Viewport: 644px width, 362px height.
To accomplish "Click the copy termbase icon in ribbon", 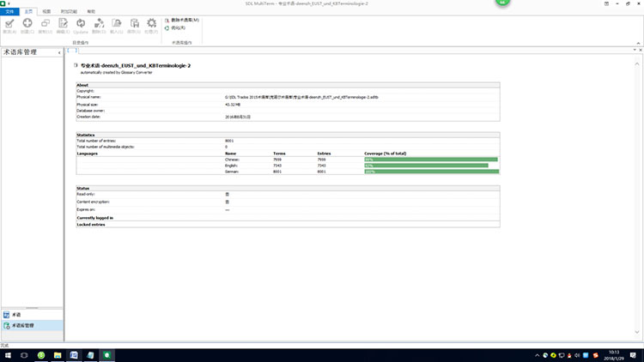I will click(46, 23).
